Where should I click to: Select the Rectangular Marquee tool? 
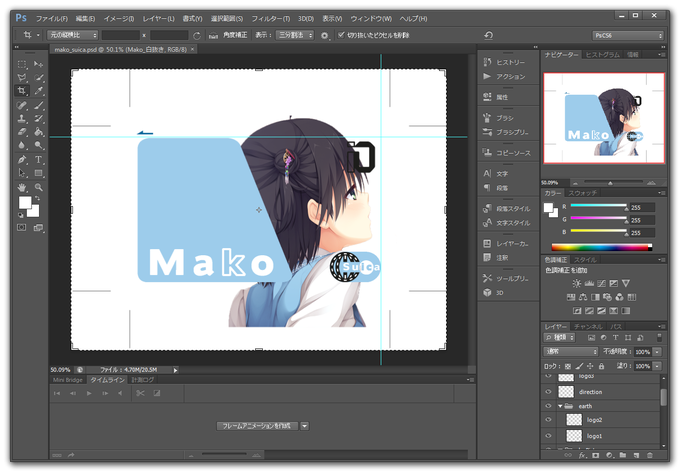[x=22, y=64]
